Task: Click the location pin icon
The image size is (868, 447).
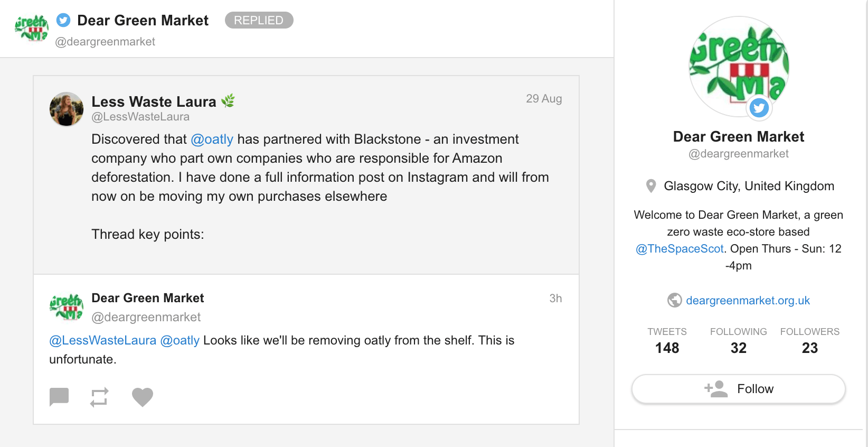Action: click(x=651, y=186)
